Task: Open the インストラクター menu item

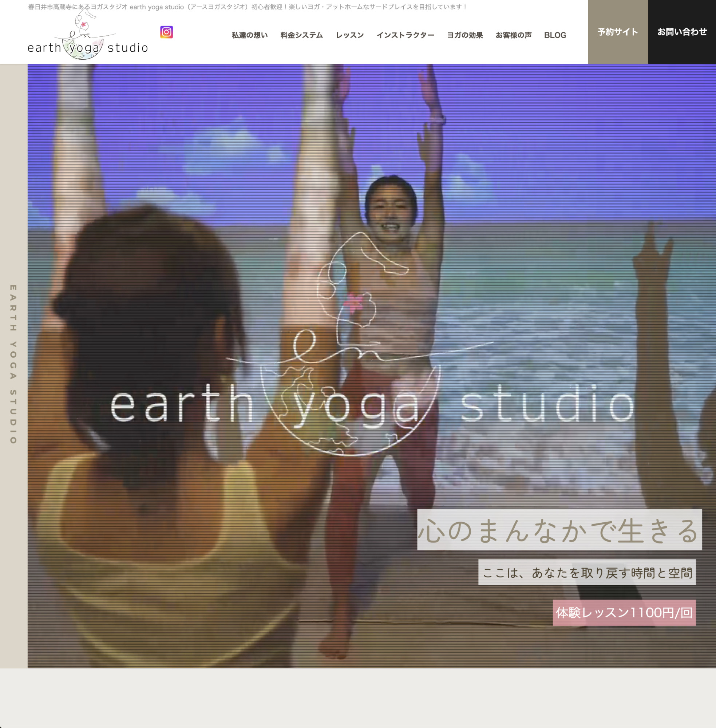Action: (405, 35)
